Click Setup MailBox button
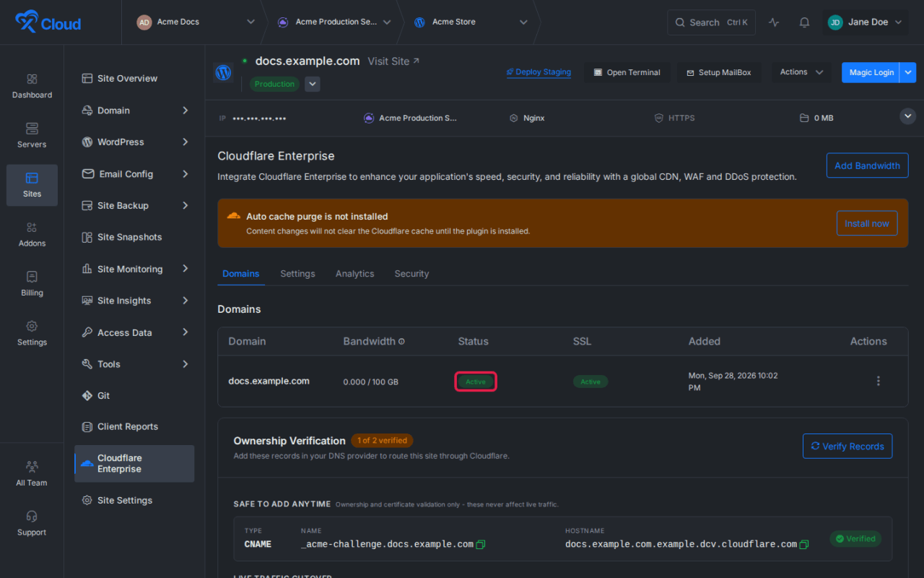This screenshot has height=578, width=924. (x=719, y=72)
